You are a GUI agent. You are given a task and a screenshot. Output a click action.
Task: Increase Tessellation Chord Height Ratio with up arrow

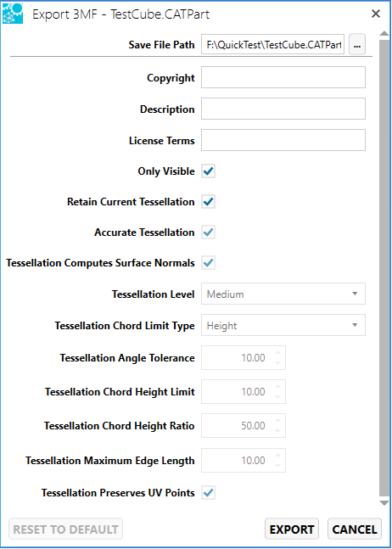(278, 421)
